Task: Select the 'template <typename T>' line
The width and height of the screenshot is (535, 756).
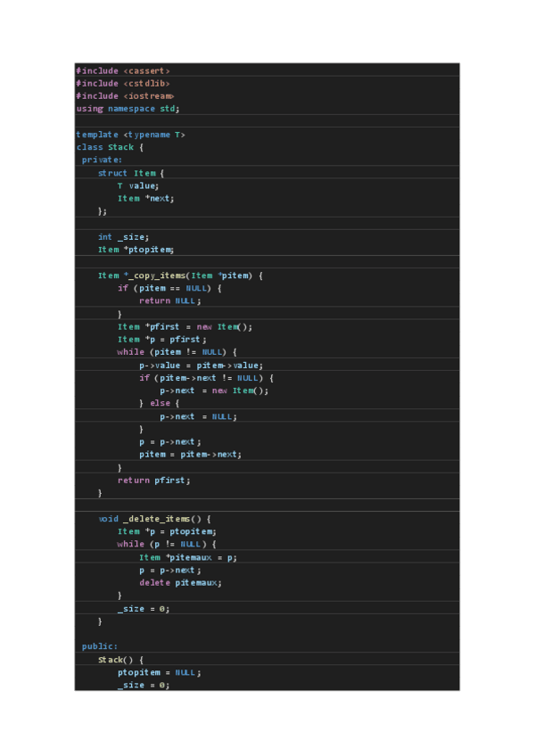Action: tap(131, 134)
